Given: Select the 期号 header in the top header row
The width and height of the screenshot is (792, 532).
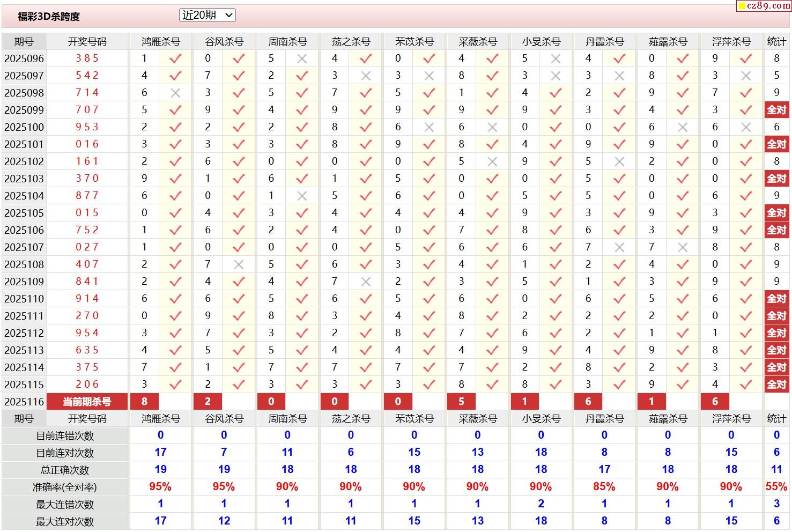Looking at the screenshot, I should (x=24, y=41).
